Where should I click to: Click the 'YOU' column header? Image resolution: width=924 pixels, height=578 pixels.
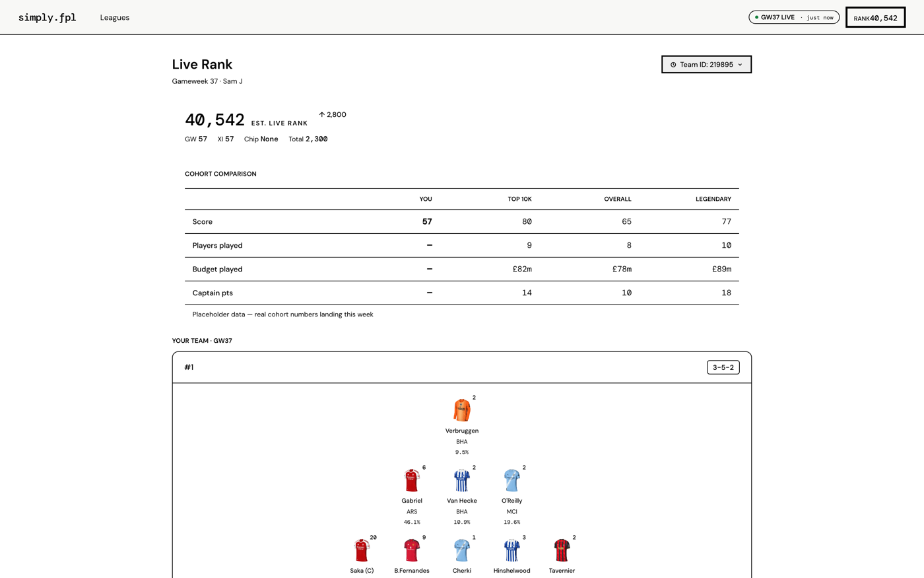[x=426, y=199]
